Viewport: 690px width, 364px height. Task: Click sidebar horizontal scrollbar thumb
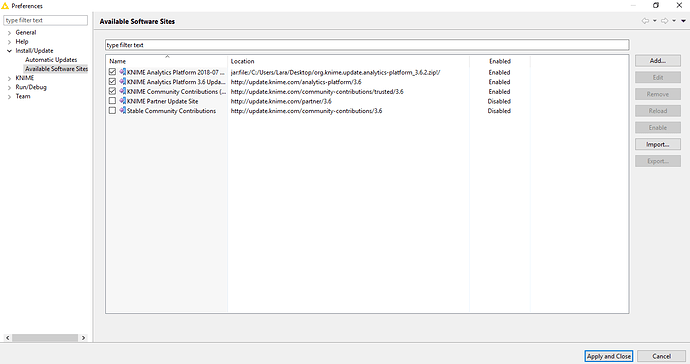(45, 338)
